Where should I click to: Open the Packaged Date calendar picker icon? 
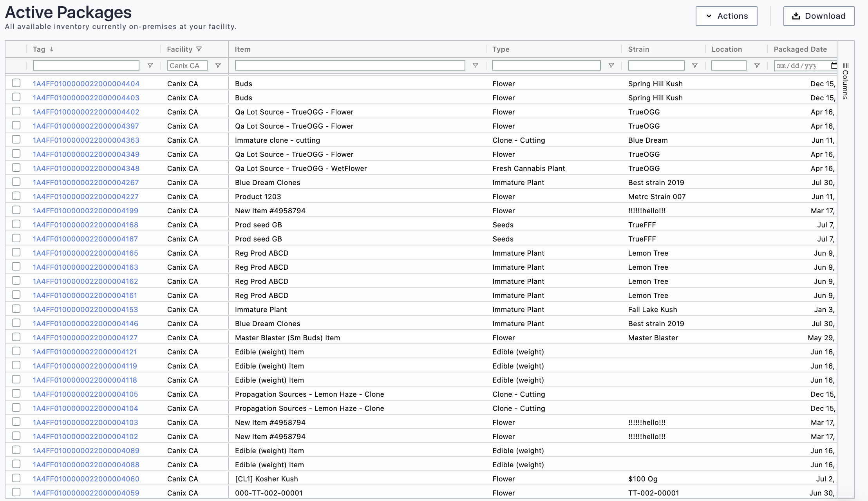(834, 65)
